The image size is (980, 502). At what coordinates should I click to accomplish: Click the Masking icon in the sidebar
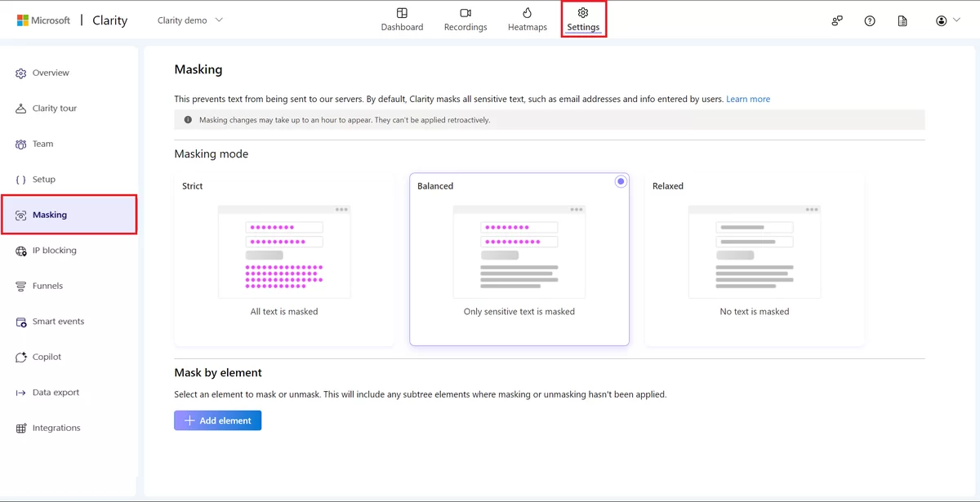[x=21, y=215]
